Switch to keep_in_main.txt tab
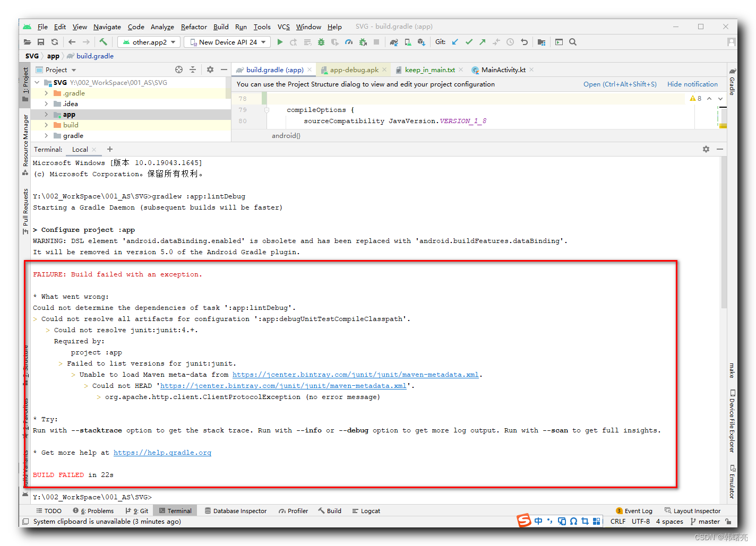The image size is (756, 546). coord(429,70)
